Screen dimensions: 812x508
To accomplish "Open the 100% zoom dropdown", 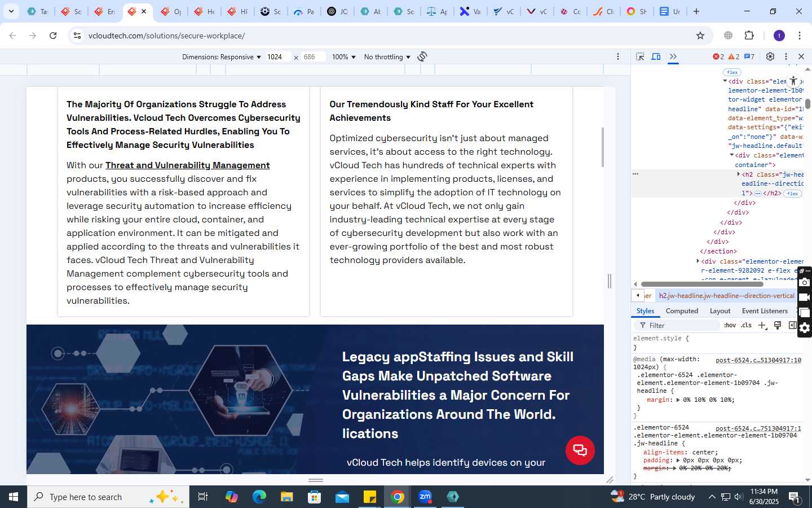I will [344, 57].
